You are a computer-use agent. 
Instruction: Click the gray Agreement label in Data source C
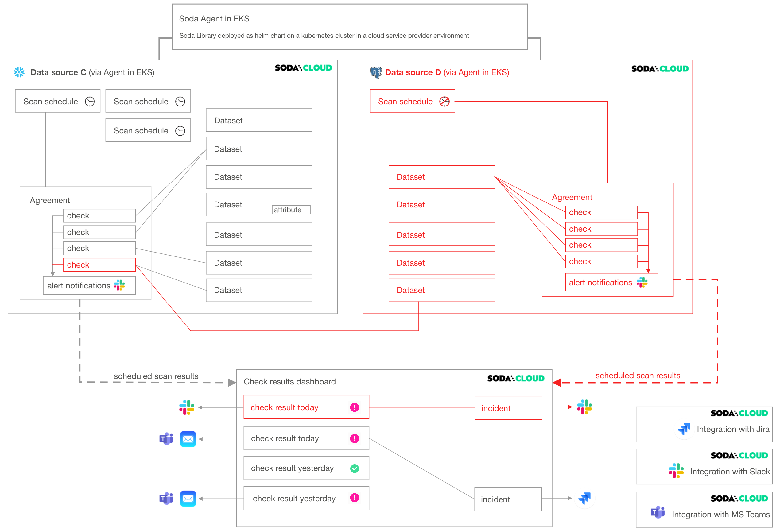(x=50, y=200)
